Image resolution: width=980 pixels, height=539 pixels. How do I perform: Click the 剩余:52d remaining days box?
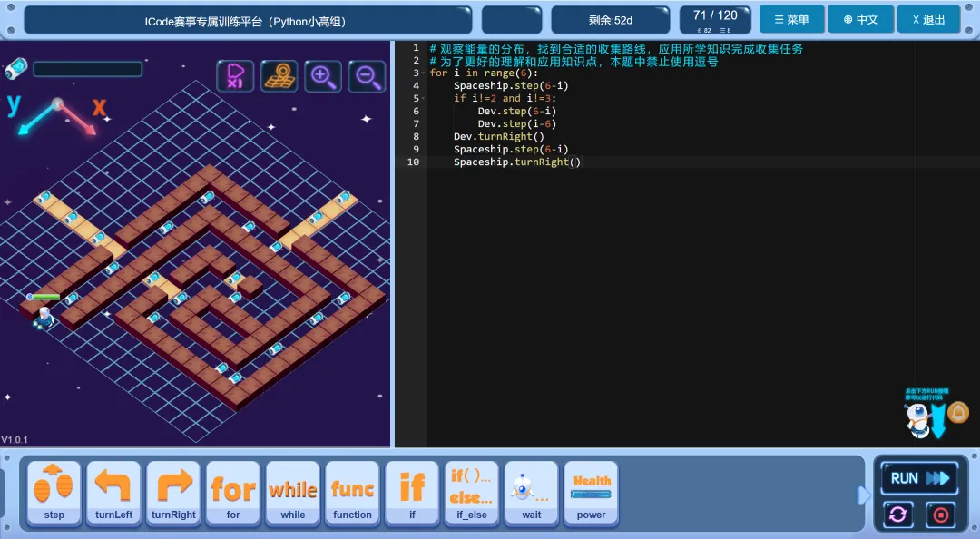tap(610, 20)
